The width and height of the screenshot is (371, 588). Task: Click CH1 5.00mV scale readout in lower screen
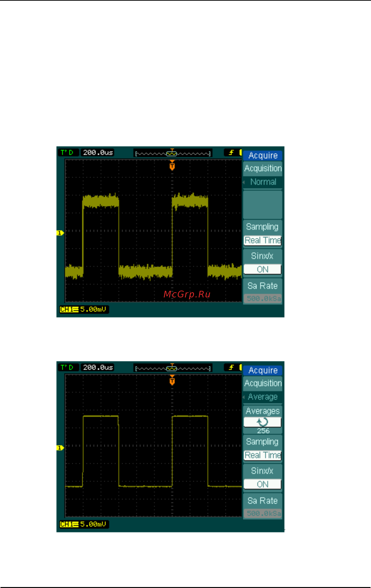pos(84,524)
